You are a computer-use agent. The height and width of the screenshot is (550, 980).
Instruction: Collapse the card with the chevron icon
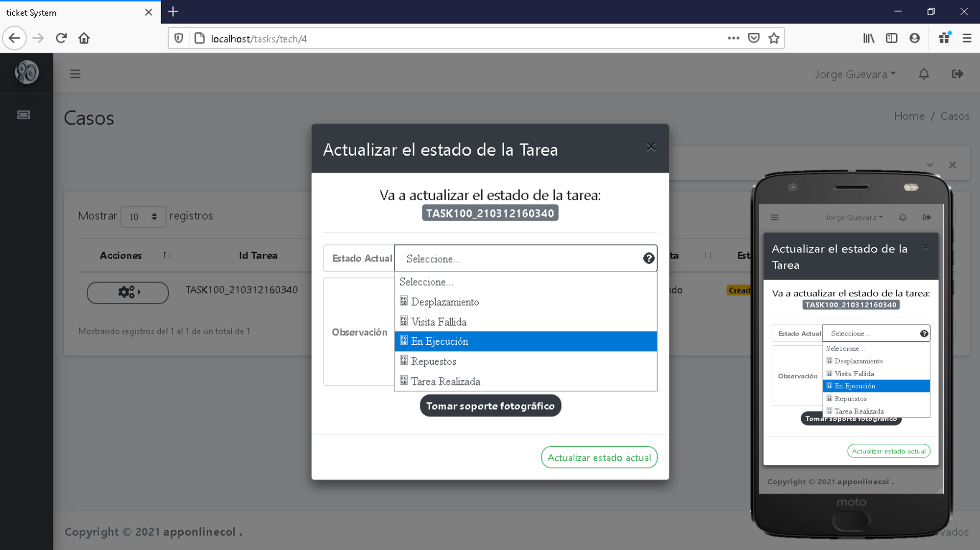(x=930, y=165)
